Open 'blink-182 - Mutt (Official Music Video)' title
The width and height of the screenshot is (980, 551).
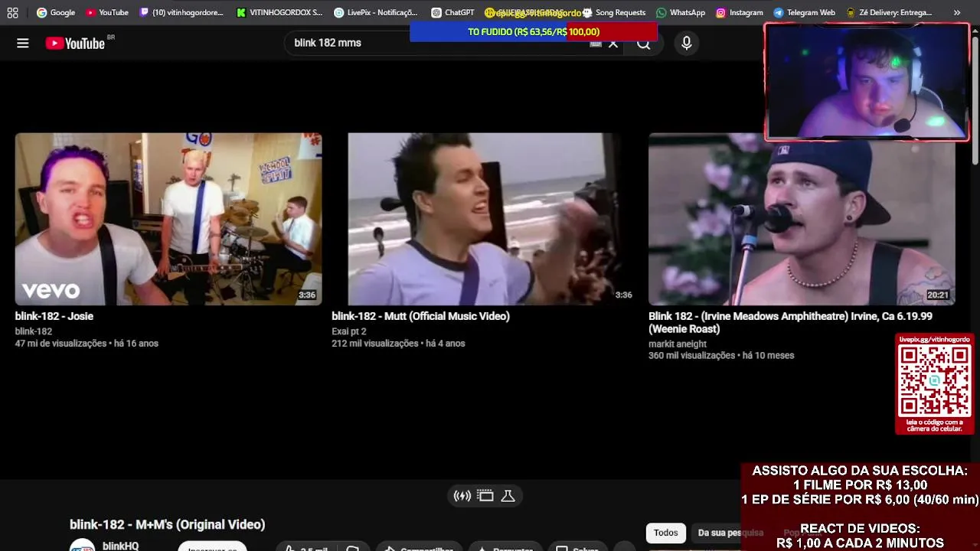pos(420,316)
